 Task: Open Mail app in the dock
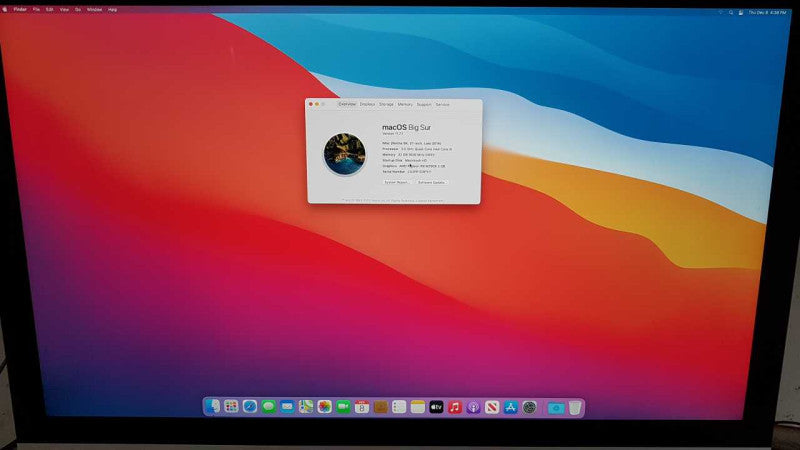point(287,407)
